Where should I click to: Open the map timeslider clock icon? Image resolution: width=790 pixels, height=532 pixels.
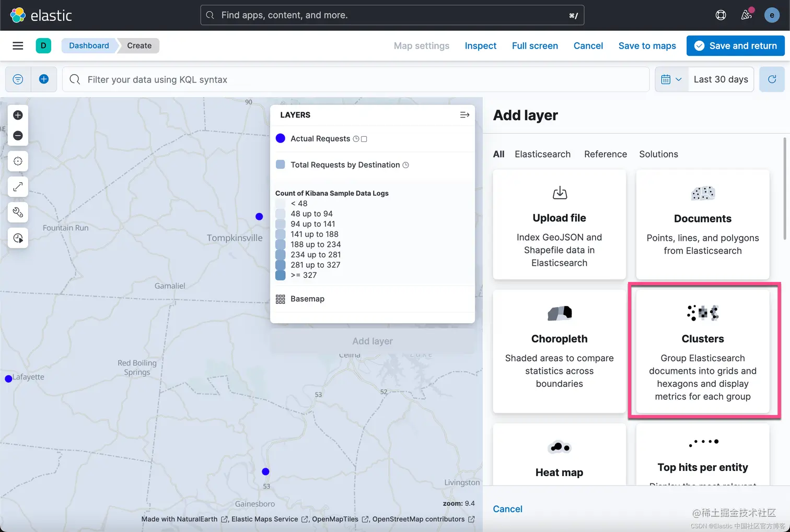pyautogui.click(x=18, y=238)
